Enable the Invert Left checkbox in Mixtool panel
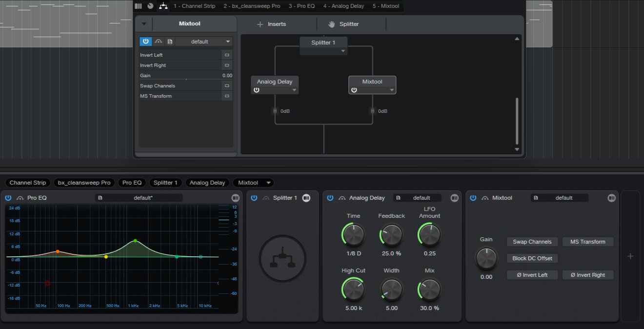This screenshot has height=329, width=644. (x=227, y=55)
